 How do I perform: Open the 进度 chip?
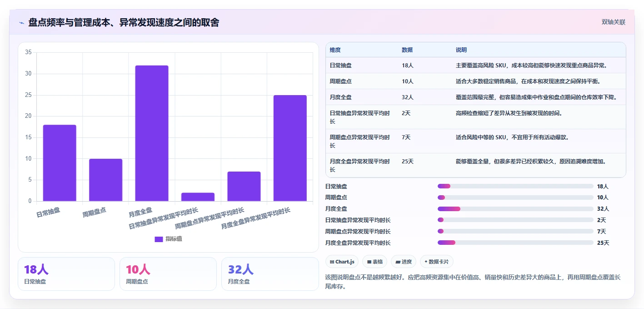coord(404,262)
